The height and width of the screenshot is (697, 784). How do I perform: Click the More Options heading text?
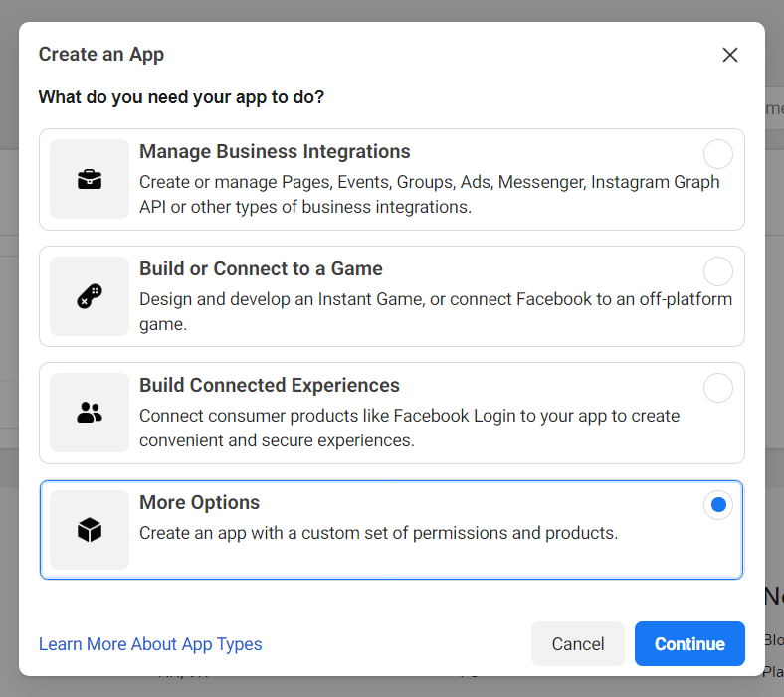pyautogui.click(x=199, y=503)
